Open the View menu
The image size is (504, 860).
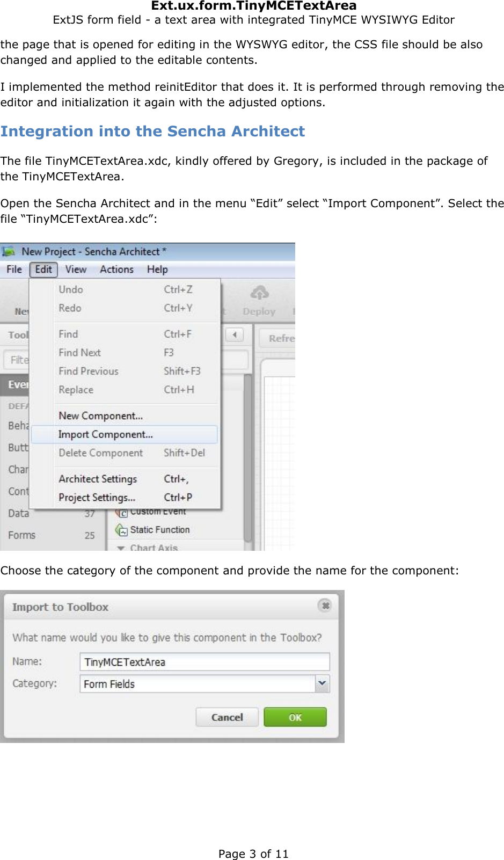coord(76,269)
